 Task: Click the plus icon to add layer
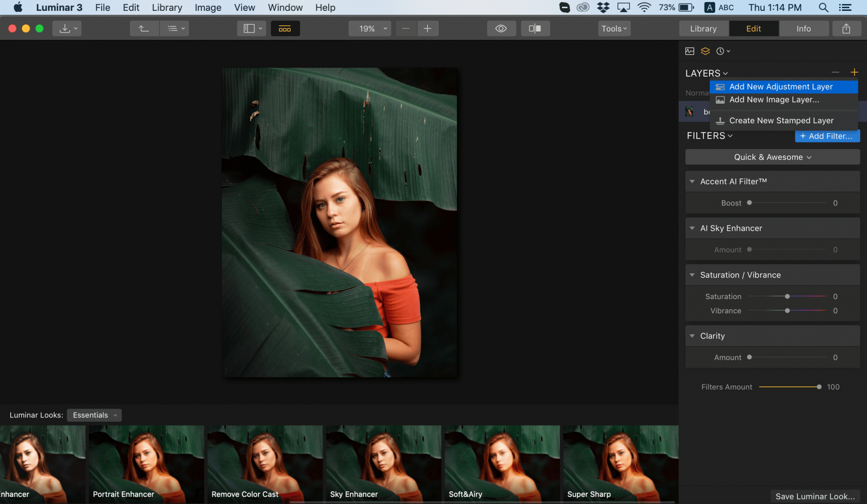854,72
